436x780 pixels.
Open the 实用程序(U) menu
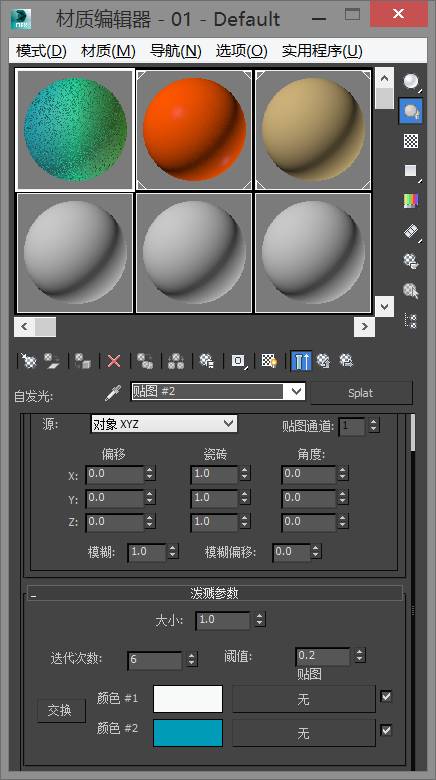click(322, 51)
